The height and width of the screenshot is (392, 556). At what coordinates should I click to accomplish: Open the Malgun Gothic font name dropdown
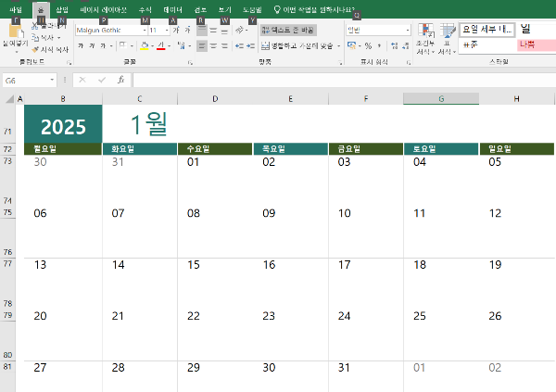(x=145, y=31)
